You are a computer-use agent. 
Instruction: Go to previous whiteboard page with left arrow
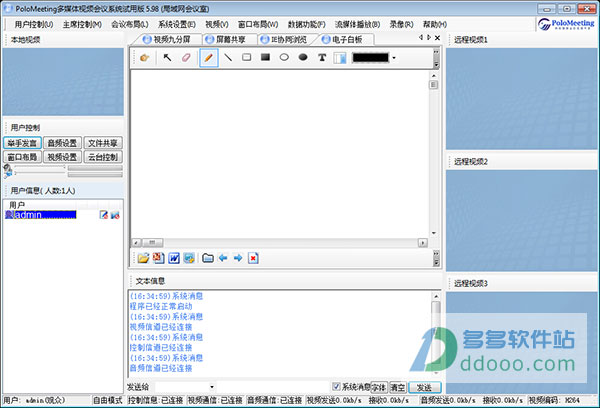[223, 258]
